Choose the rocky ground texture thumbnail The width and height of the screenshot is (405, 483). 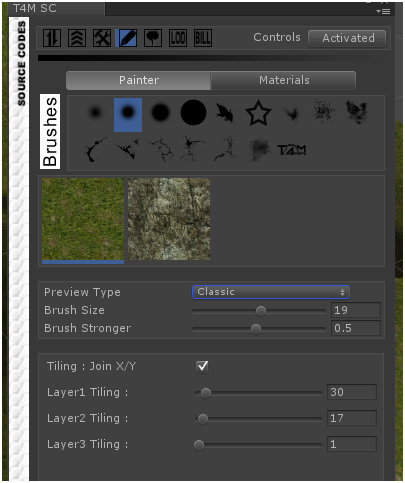click(169, 219)
